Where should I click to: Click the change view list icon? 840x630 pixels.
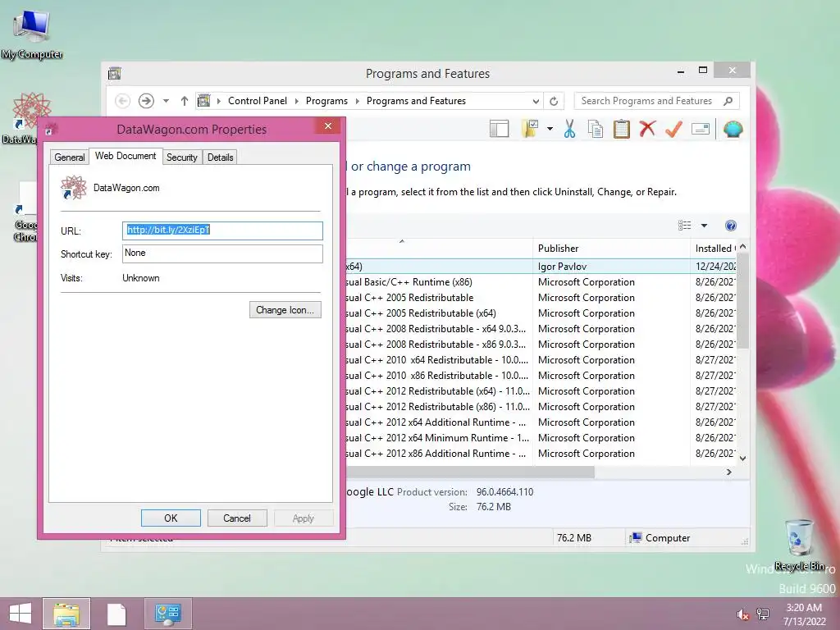[685, 226]
